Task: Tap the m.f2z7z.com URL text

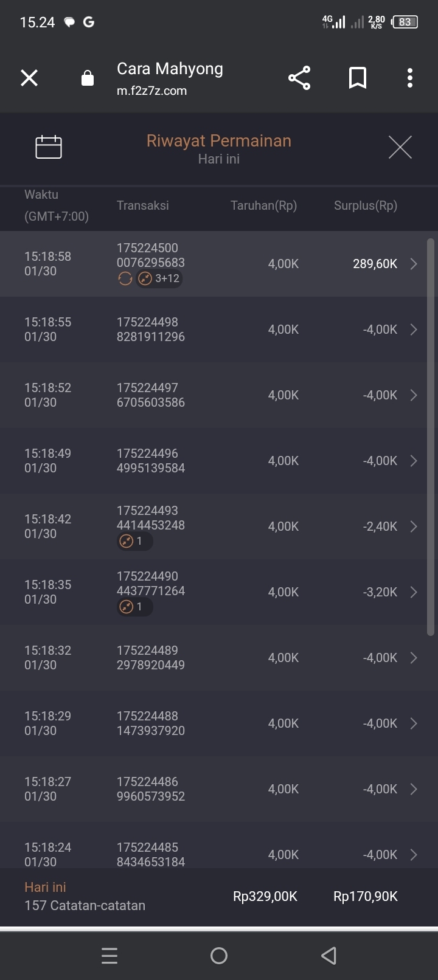Action: [151, 91]
